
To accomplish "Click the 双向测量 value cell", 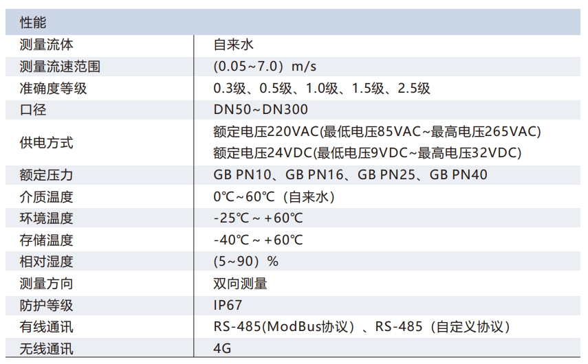I will coord(240,284).
